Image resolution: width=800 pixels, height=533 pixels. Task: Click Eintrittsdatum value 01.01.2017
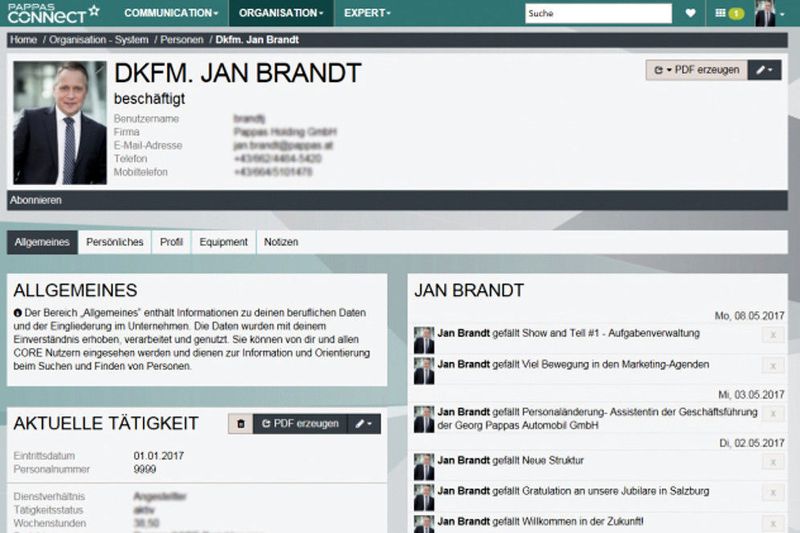(x=159, y=455)
